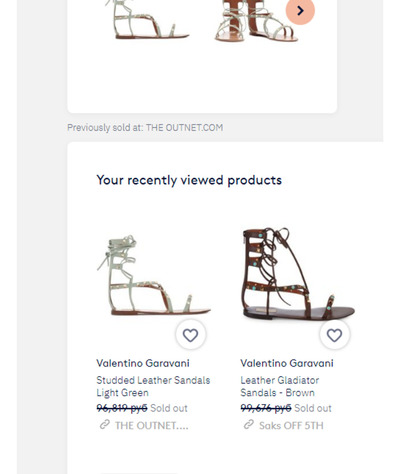Viewport: 400px width, 474px height.
Task: Select front-view sandal pair in top carousel
Action: click(256, 21)
